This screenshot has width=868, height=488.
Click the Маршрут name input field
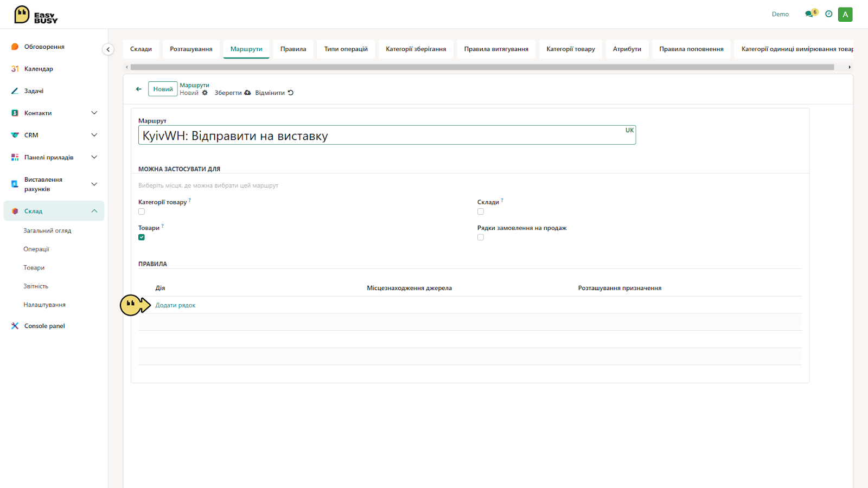(x=387, y=135)
